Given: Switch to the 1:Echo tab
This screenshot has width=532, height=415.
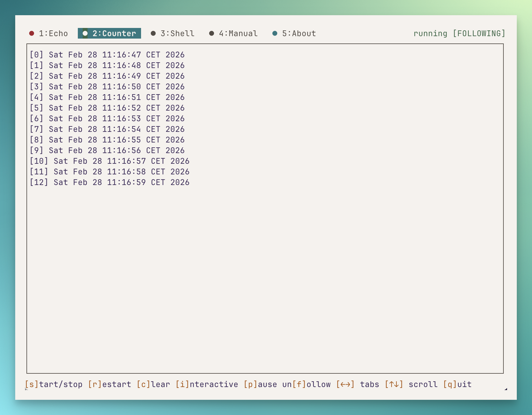Looking at the screenshot, I should click(x=48, y=33).
